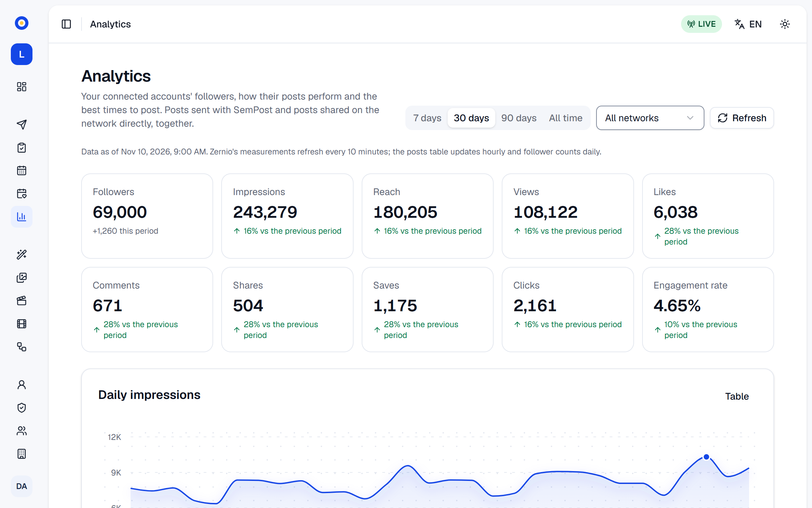
Task: Expand the All networks dropdown
Action: [650, 118]
